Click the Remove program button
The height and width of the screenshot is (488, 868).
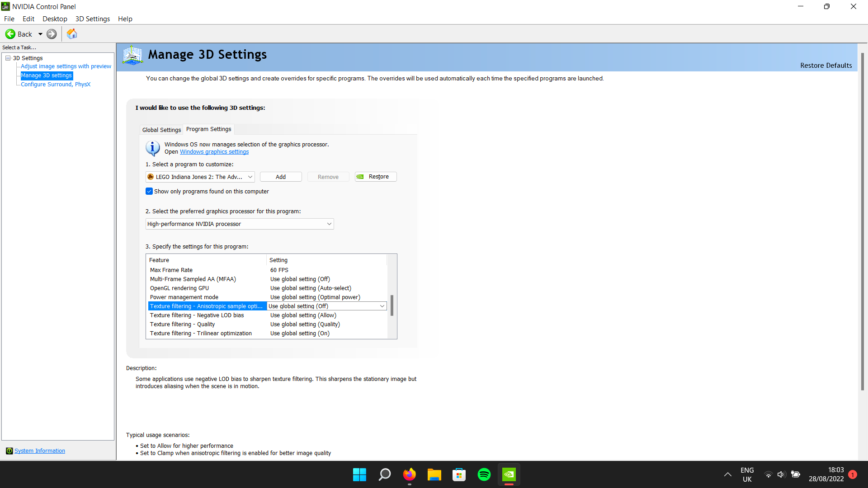(x=328, y=177)
